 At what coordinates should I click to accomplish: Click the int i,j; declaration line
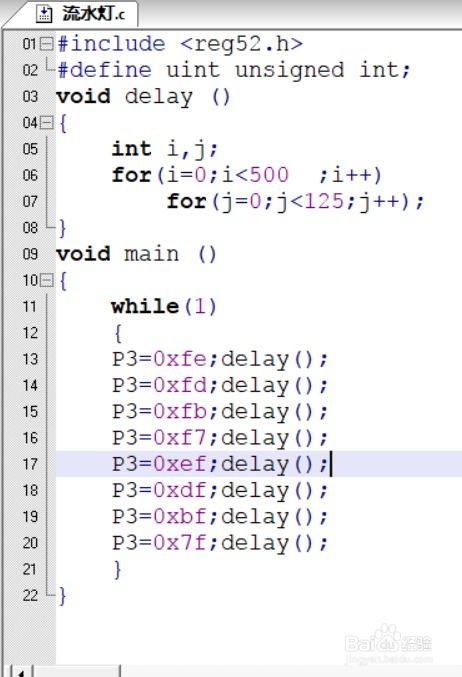coord(165,149)
